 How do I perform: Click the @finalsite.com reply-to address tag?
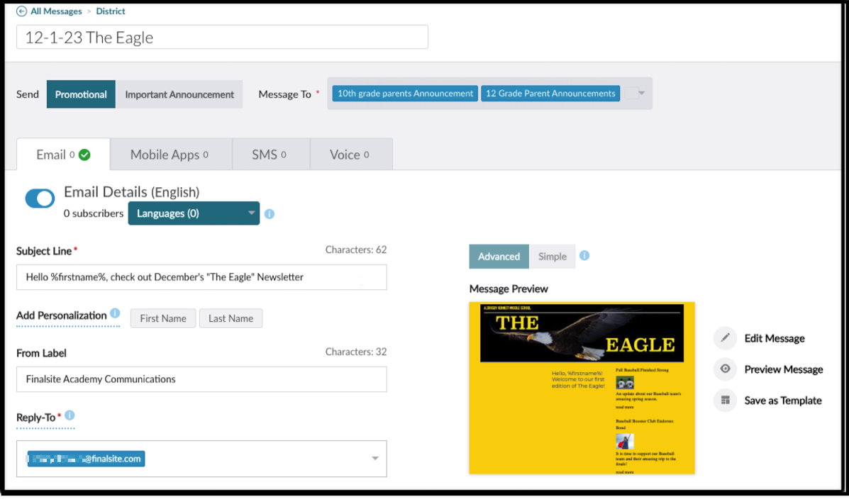coord(86,459)
